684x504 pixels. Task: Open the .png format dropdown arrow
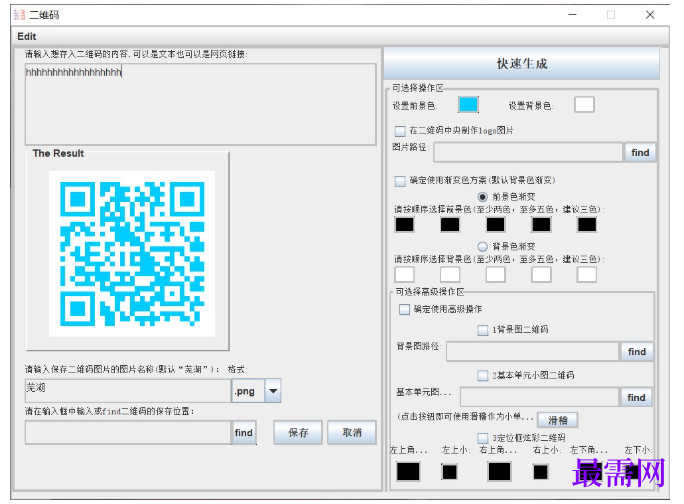click(273, 391)
